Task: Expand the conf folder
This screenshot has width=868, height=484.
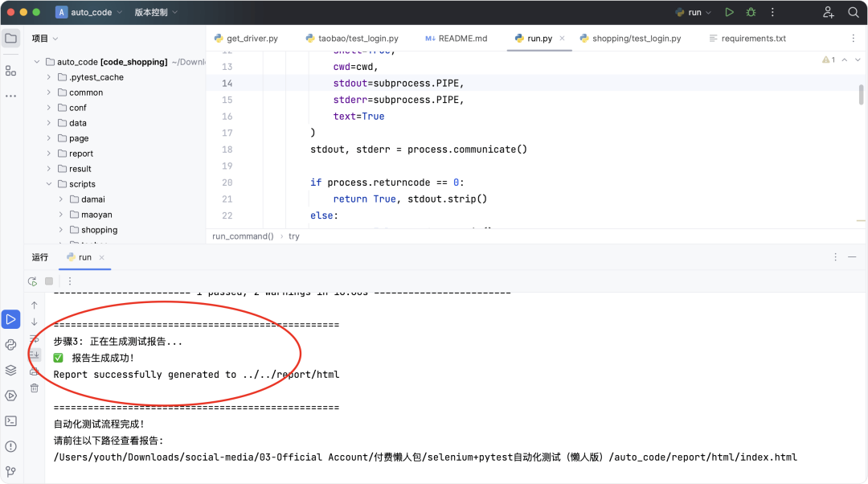Action: (x=49, y=108)
